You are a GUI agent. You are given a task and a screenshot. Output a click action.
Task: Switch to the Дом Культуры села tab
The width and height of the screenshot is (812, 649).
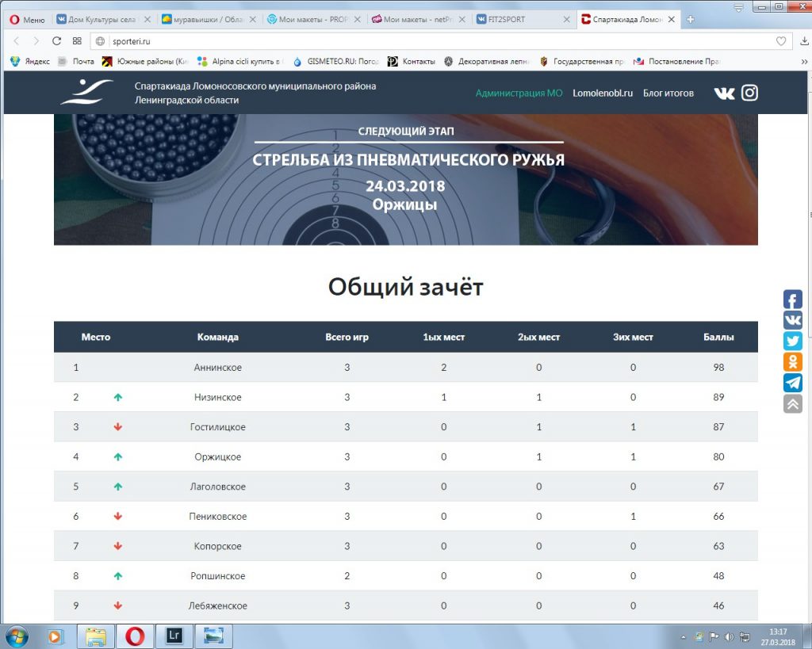101,20
